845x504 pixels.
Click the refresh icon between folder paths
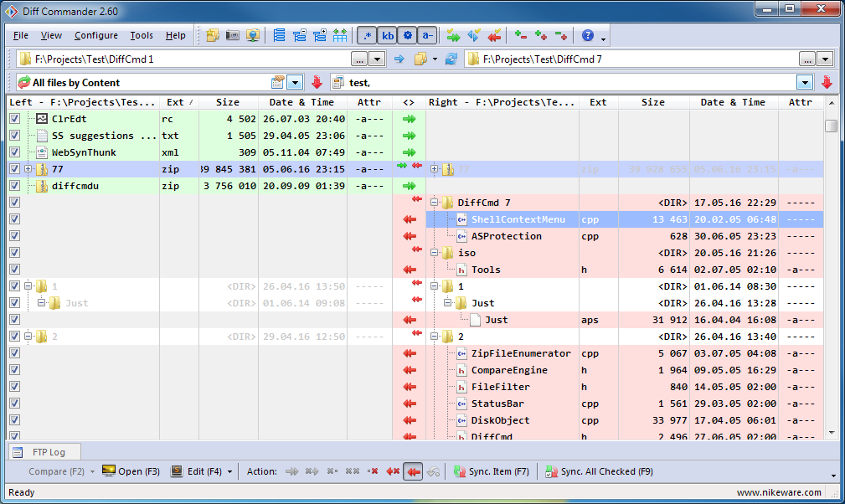[451, 59]
